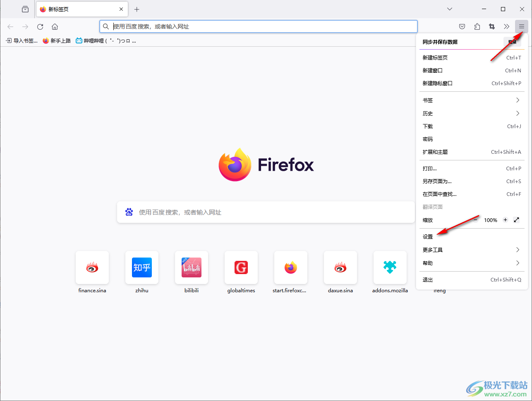Open the daxue.sina shortcut tile
Viewport: 532px width, 401px height.
[x=340, y=267]
